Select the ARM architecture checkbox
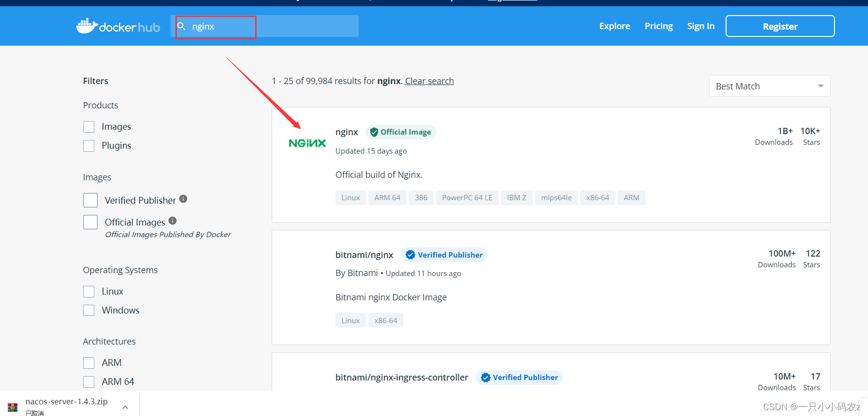This screenshot has width=868, height=416. pos(88,363)
